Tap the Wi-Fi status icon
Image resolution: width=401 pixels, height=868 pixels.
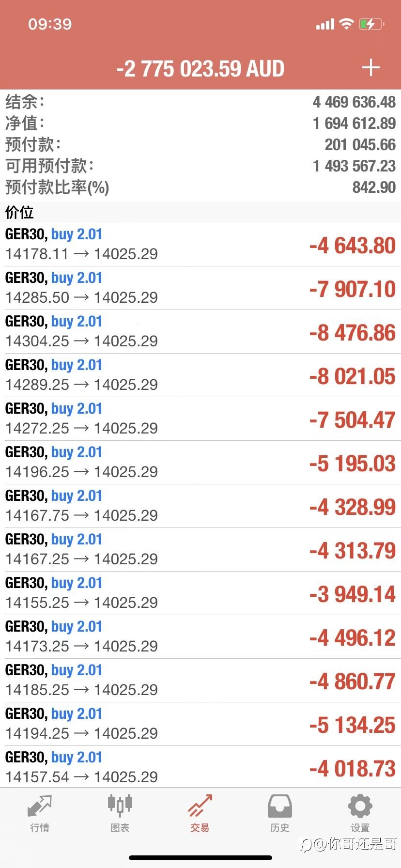coord(346,24)
